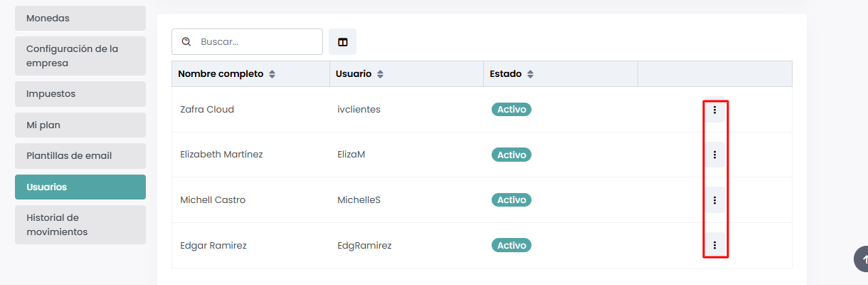Sort by Nombre completo column
Viewport: 868px width, 285px height.
point(272,74)
